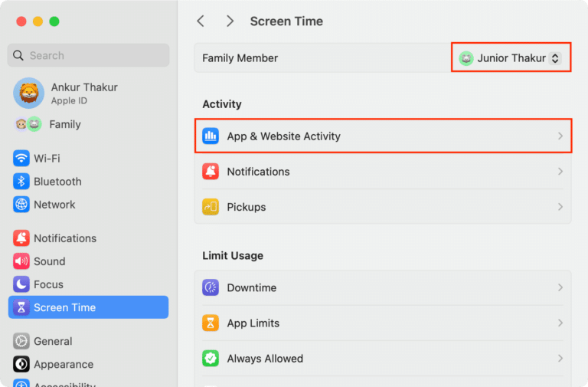Click the Search input field
The height and width of the screenshot is (387, 588).
pos(89,55)
